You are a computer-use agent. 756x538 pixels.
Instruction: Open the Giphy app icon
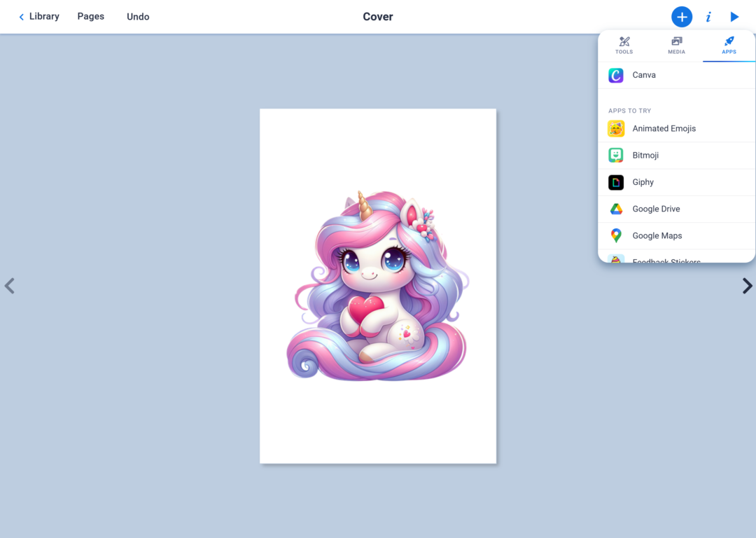coord(616,182)
